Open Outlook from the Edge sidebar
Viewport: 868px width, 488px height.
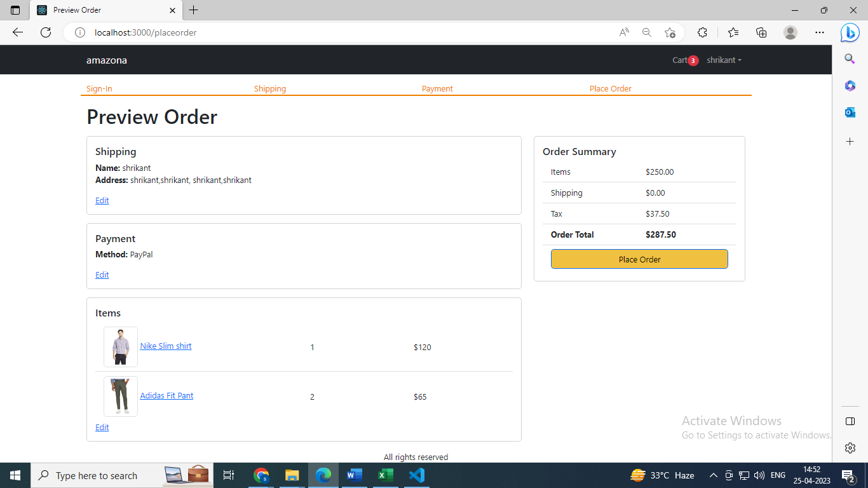tap(850, 112)
